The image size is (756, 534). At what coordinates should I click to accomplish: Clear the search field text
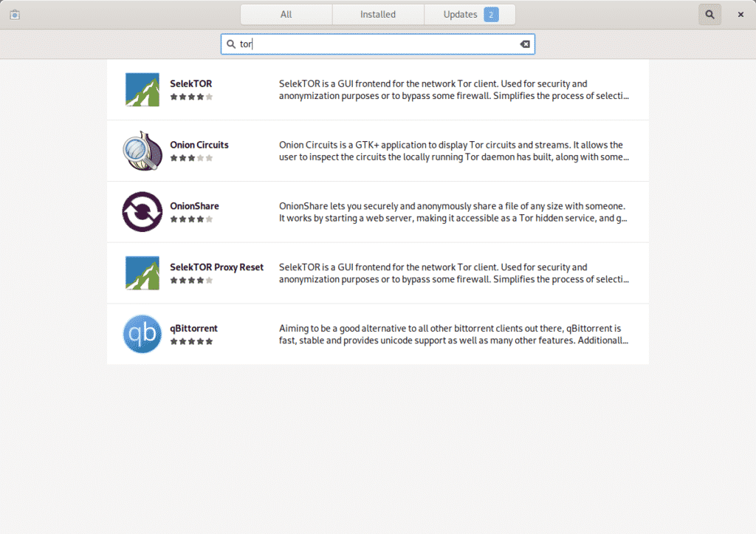[525, 44]
